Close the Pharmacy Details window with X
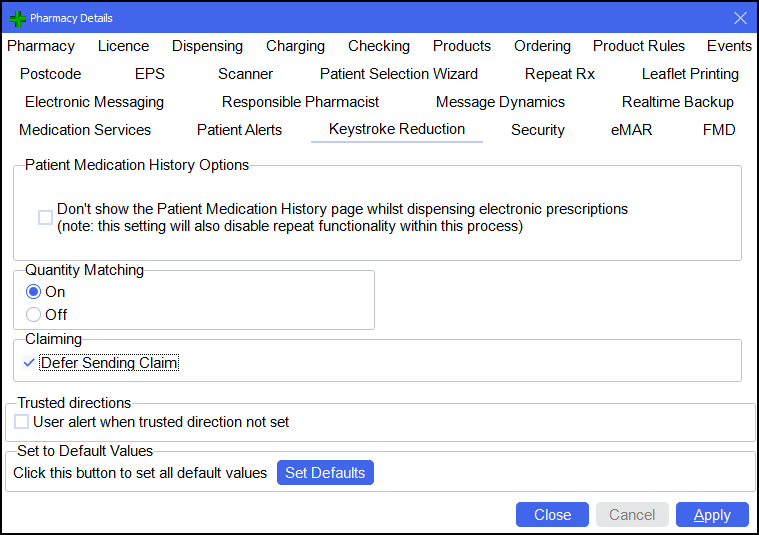The width and height of the screenshot is (759, 535). (x=740, y=18)
